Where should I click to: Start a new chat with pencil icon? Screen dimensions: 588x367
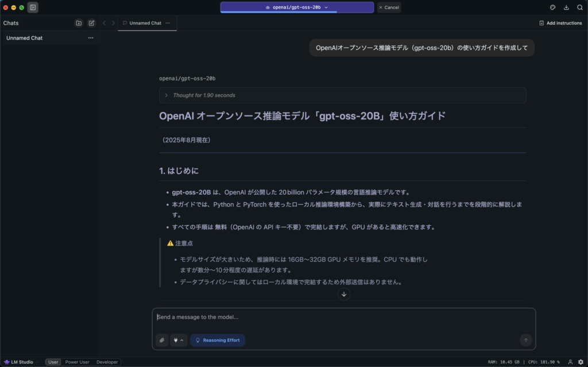coord(91,23)
